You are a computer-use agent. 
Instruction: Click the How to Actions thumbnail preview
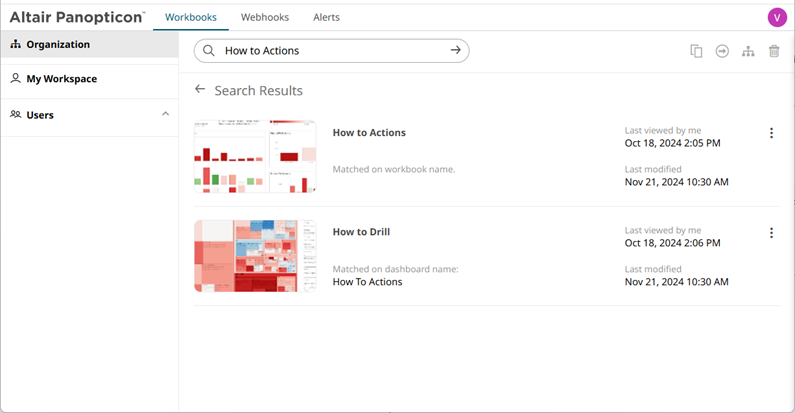[255, 156]
